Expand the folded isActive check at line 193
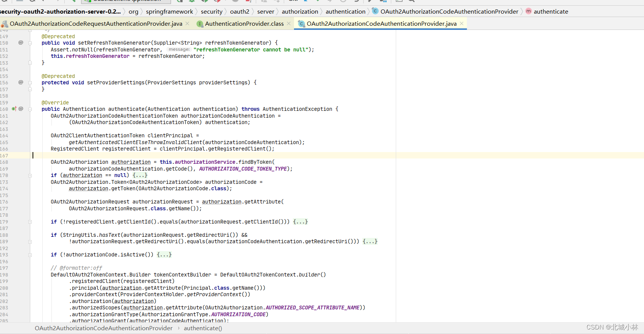 click(30, 255)
